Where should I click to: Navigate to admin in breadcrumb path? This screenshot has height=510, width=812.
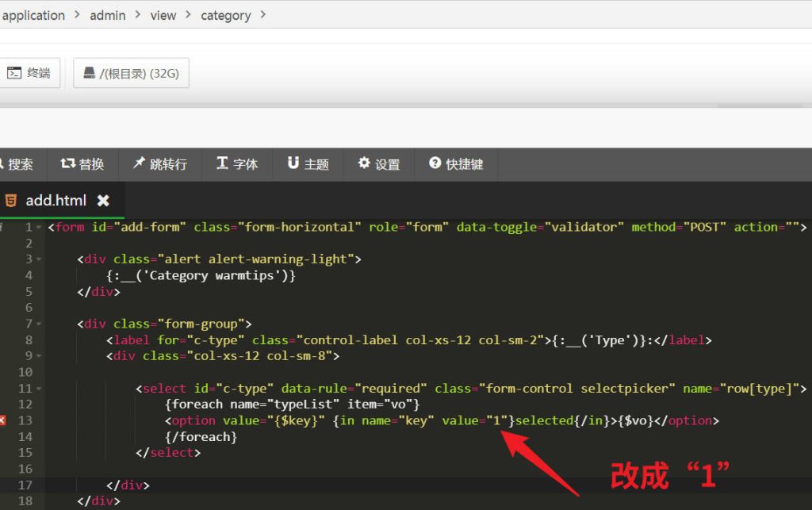pyautogui.click(x=107, y=15)
